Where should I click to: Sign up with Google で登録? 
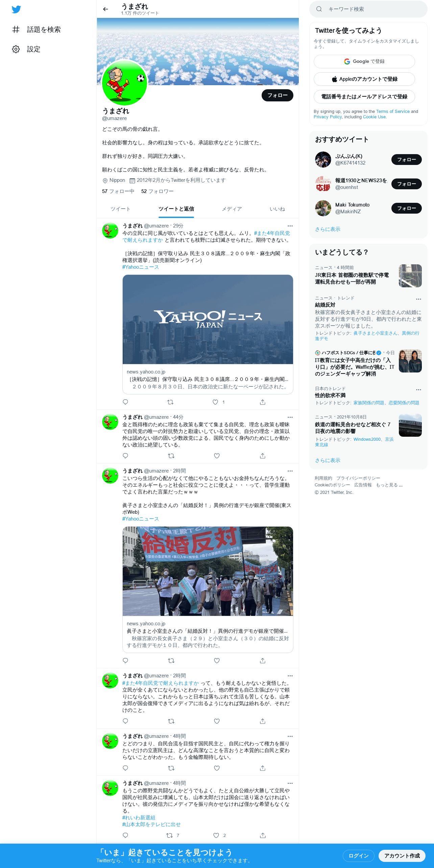click(x=364, y=62)
